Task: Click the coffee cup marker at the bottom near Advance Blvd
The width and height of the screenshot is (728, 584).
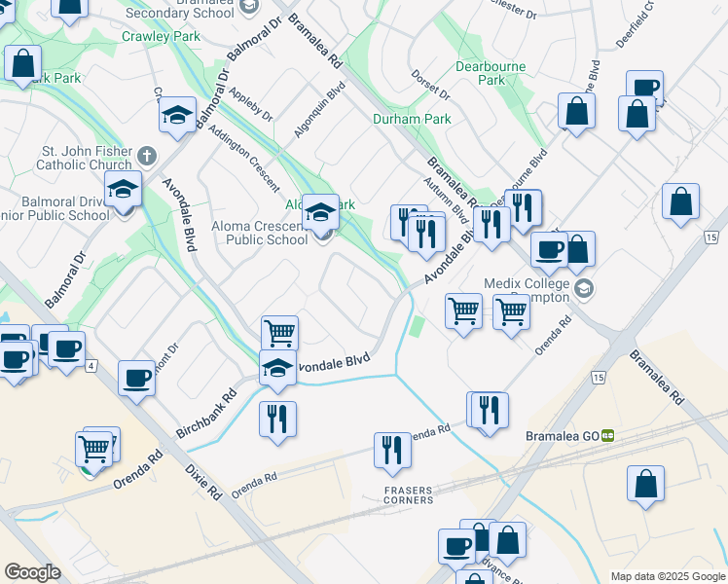Action: 456,549
